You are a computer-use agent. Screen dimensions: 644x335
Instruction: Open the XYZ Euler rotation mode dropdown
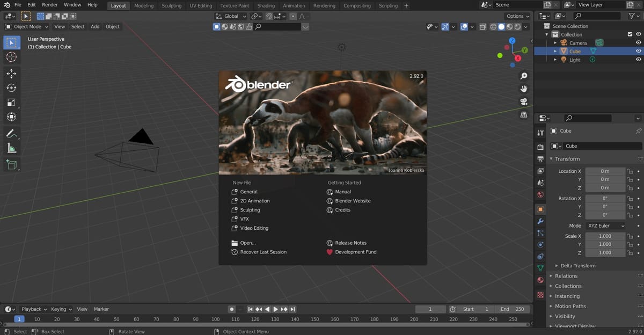pos(605,226)
